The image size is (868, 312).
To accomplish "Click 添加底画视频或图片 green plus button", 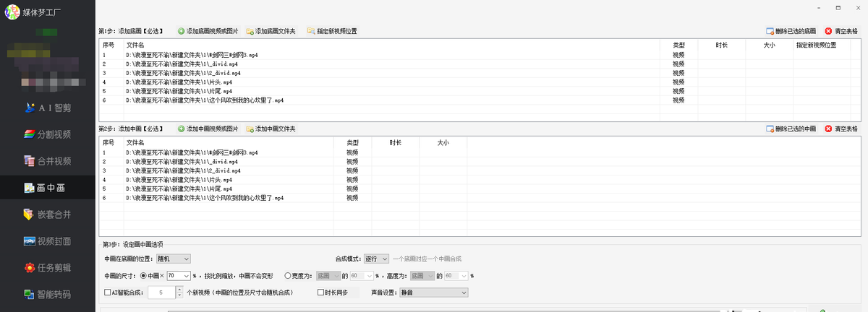I will coord(208,31).
